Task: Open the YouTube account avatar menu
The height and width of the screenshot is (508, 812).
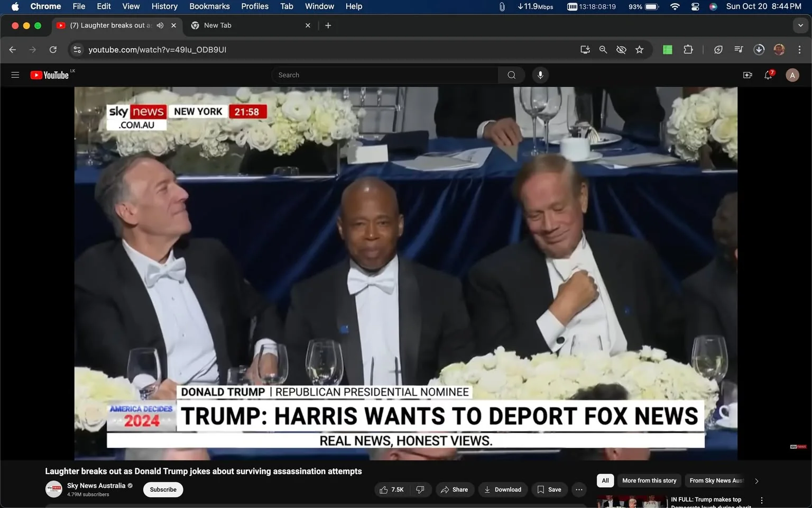Action: tap(792, 75)
